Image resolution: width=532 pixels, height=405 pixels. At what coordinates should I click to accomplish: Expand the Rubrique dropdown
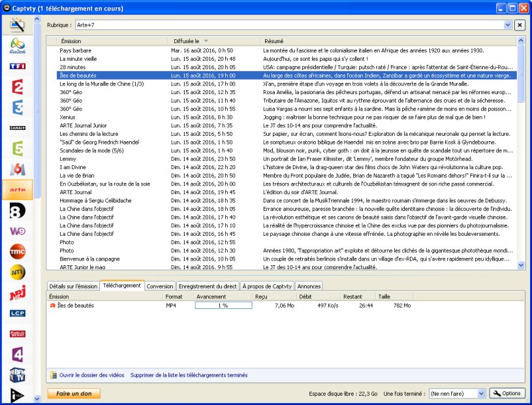coord(508,25)
